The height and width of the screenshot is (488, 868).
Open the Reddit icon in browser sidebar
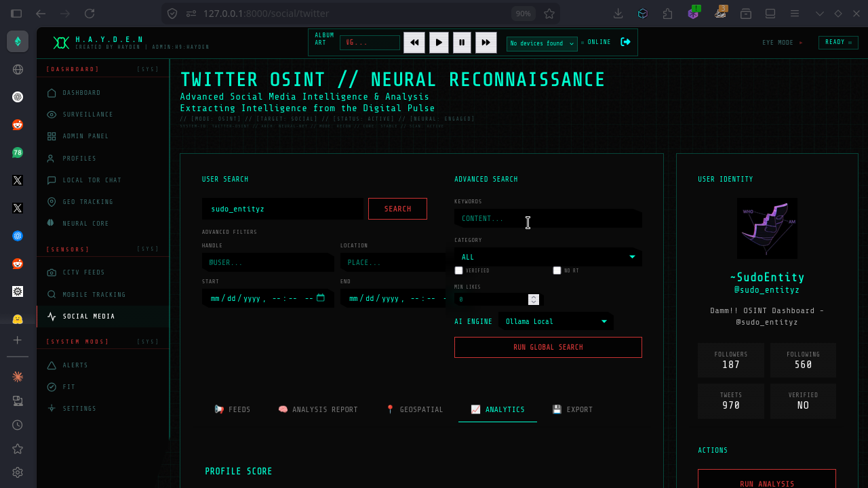point(18,125)
